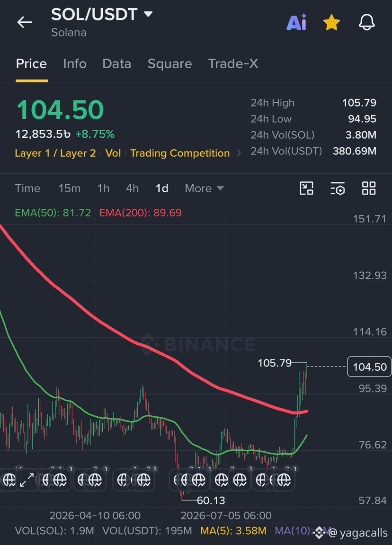Switch to the Data tab

click(117, 64)
